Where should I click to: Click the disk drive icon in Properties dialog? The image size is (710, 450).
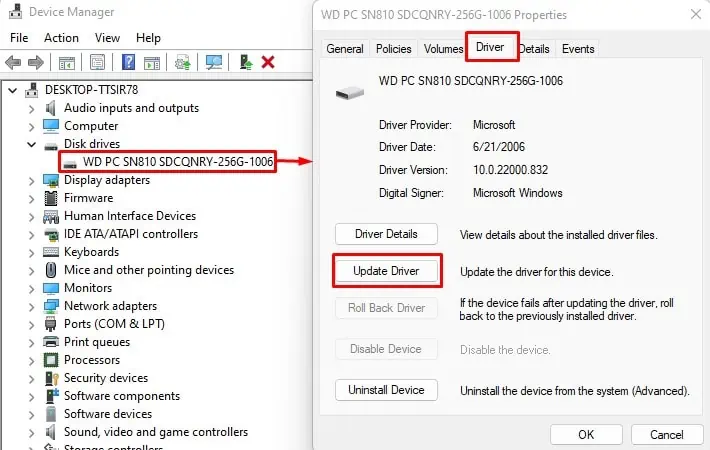(x=350, y=93)
